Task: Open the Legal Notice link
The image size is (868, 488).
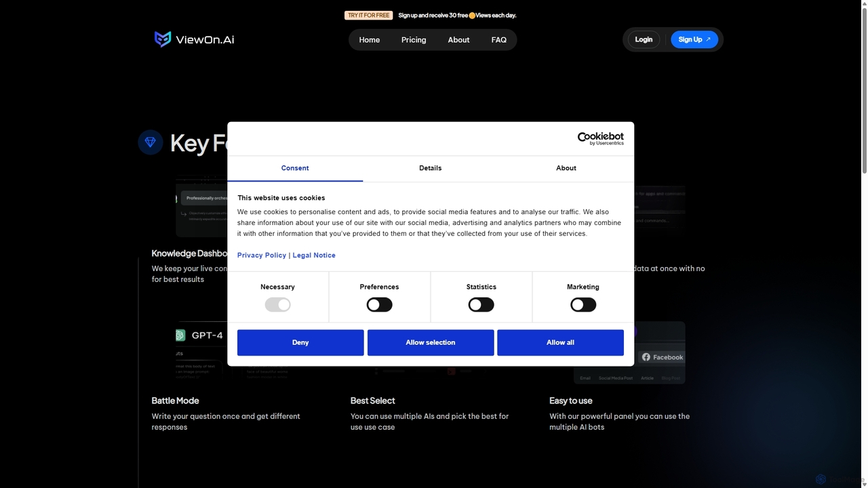Action: [314, 256]
